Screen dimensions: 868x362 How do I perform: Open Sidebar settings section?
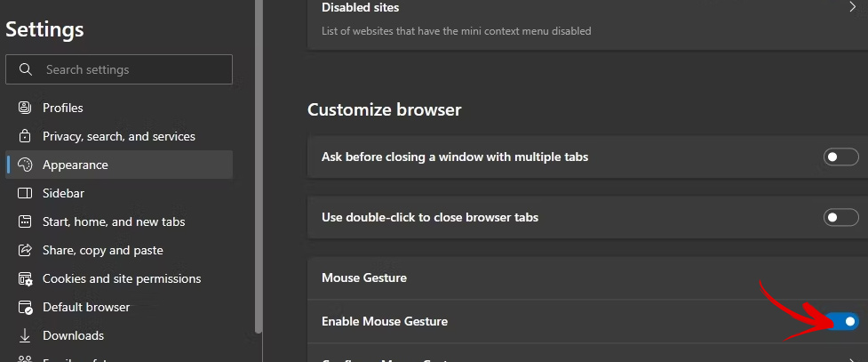pos(119,193)
